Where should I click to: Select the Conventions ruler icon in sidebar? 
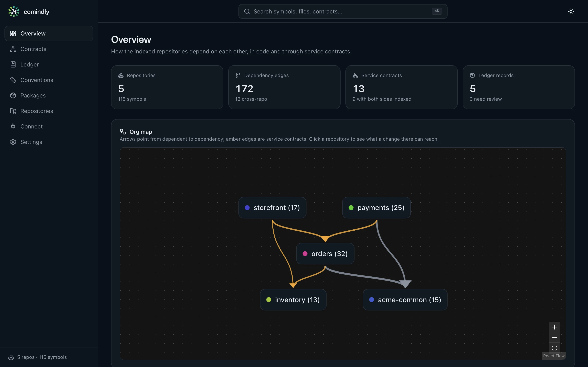pos(13,80)
